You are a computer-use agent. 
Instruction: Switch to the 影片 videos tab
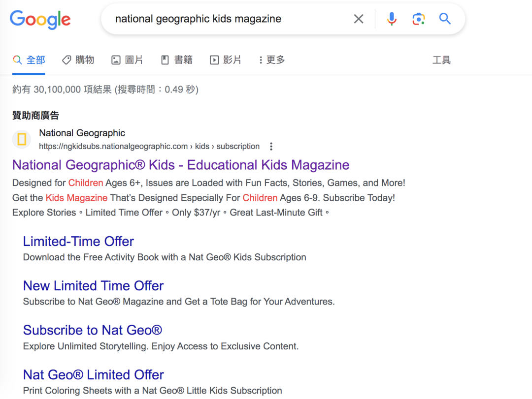pyautogui.click(x=226, y=60)
